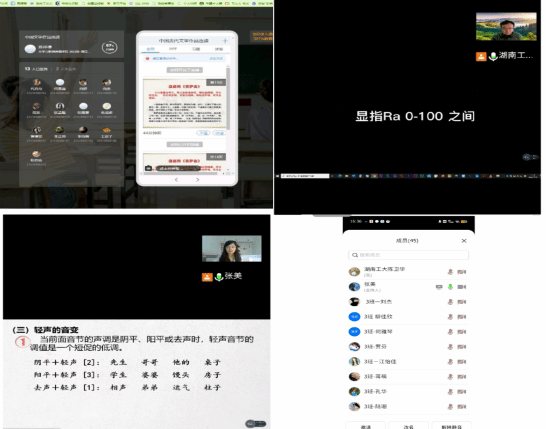The height and width of the screenshot is (429, 546).
Task: Click the 87% circular progress indicator
Action: tap(110, 47)
